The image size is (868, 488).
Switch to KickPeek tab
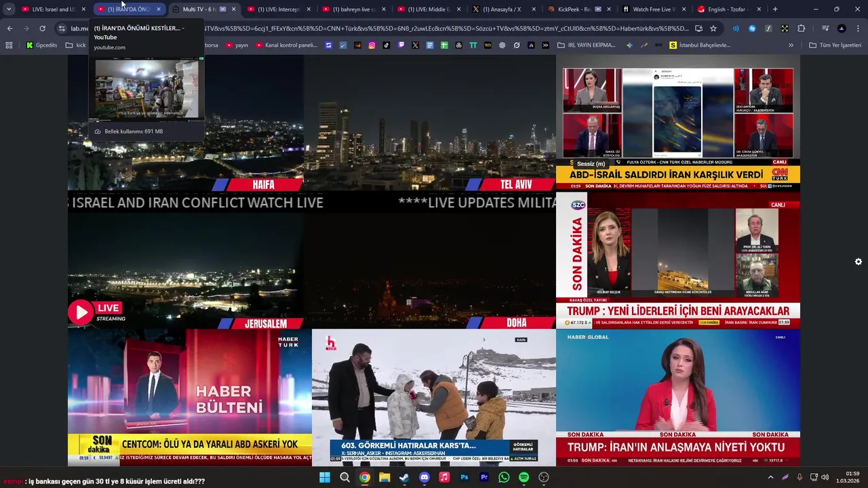tap(578, 9)
